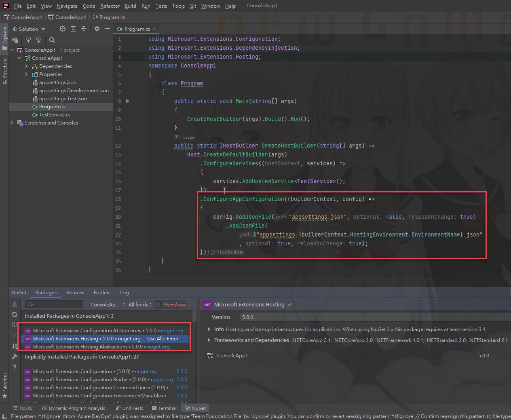
Task: Open Explorer panel gear settings
Action: pos(97,29)
